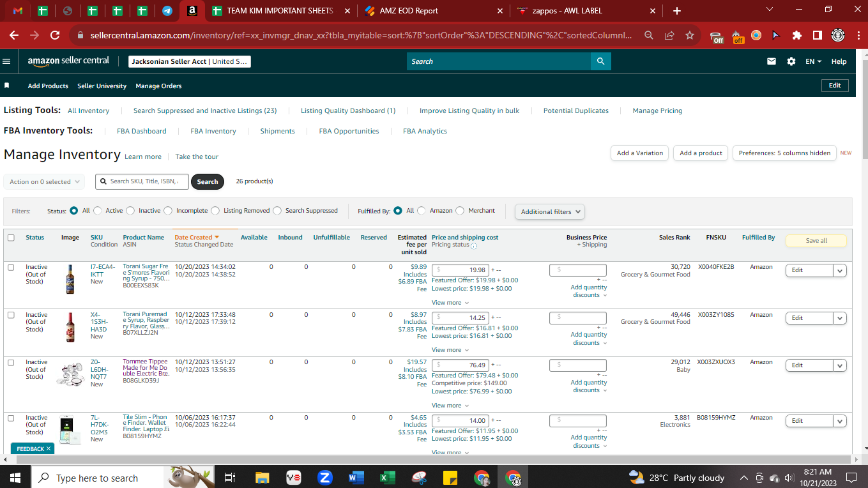Open Sticky Notes from the taskbar

coord(450,478)
